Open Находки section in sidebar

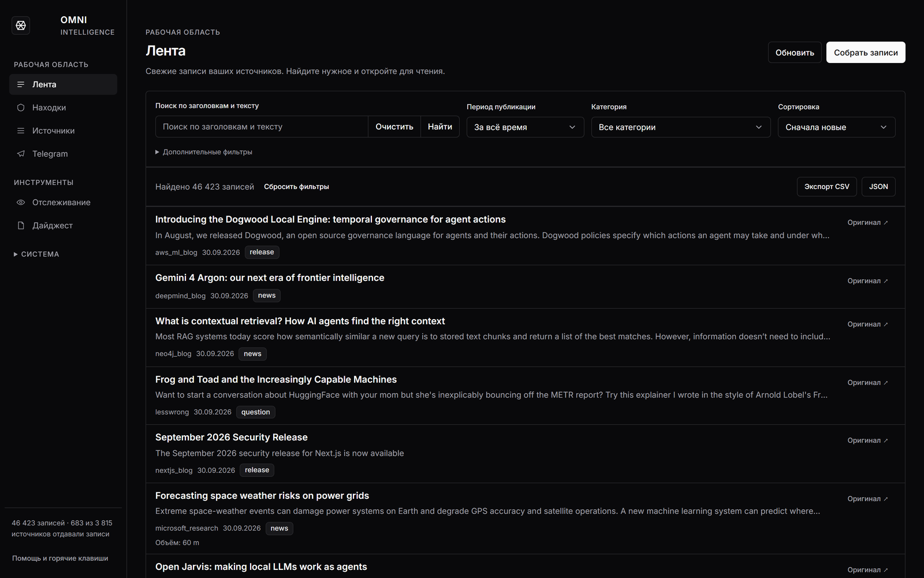63,108
